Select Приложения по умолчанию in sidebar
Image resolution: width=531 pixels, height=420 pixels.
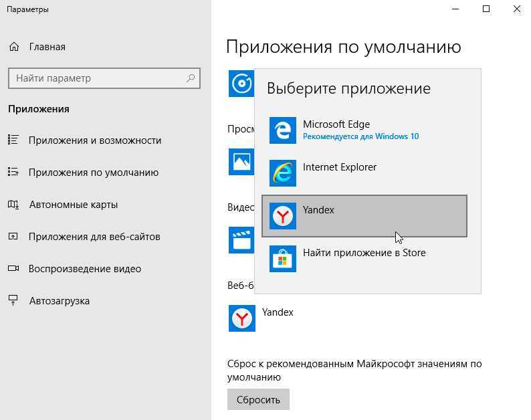click(x=94, y=173)
